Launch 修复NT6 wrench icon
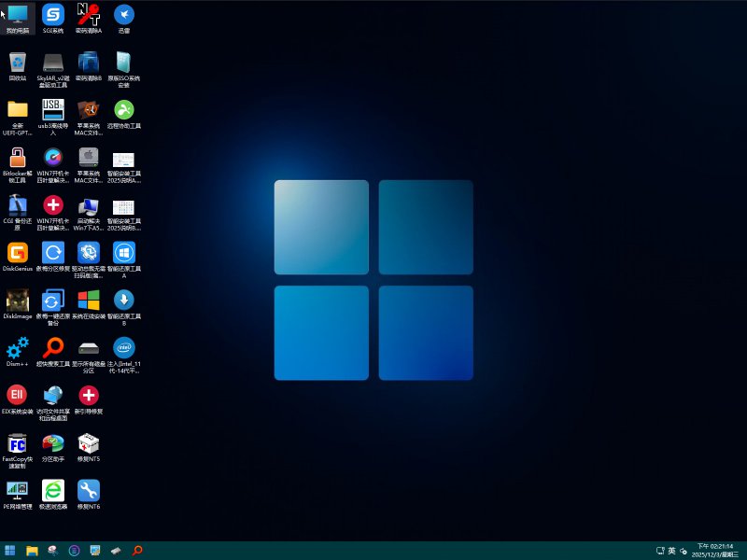 (x=89, y=495)
